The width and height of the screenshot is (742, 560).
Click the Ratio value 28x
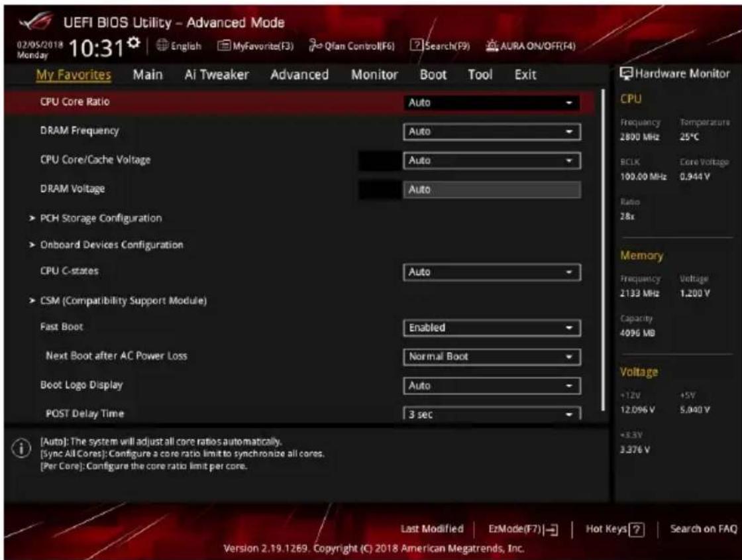pos(627,216)
